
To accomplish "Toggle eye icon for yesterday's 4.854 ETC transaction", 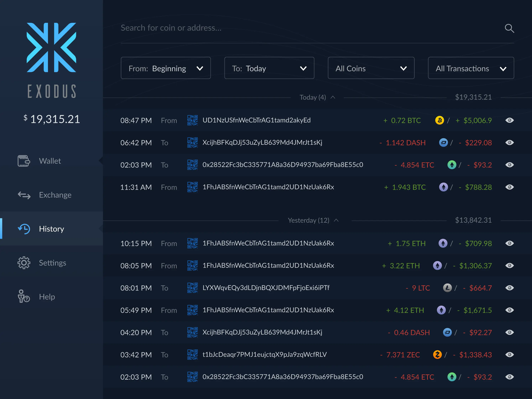I will [x=509, y=377].
